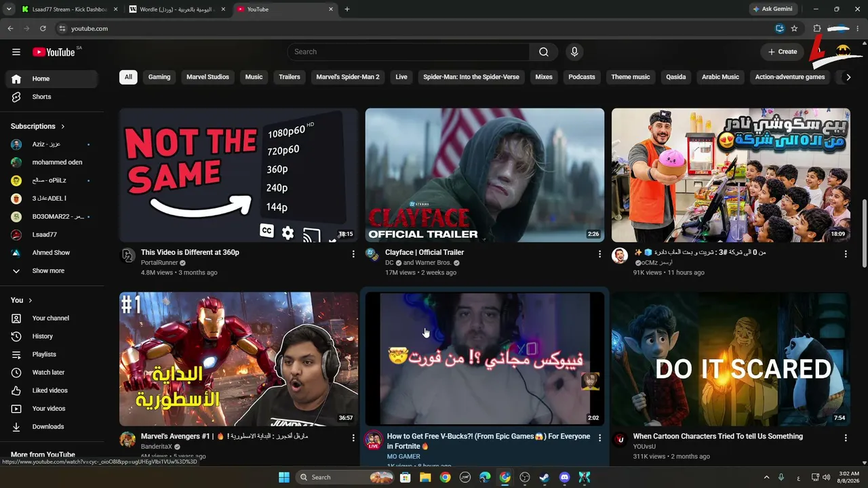Select the Arabic Music chip
The height and width of the screenshot is (488, 868).
(x=720, y=77)
